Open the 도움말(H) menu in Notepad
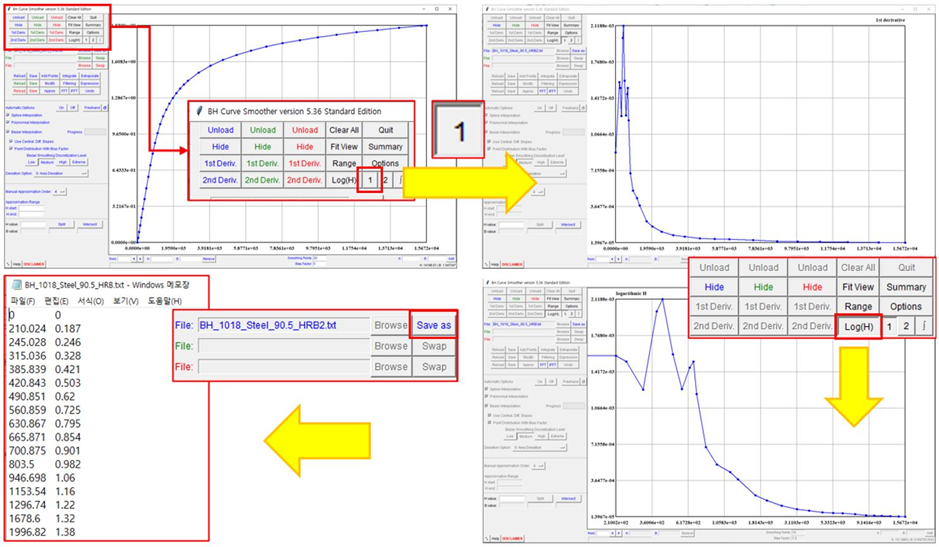Viewport: 939px width, 547px height. coord(165,301)
